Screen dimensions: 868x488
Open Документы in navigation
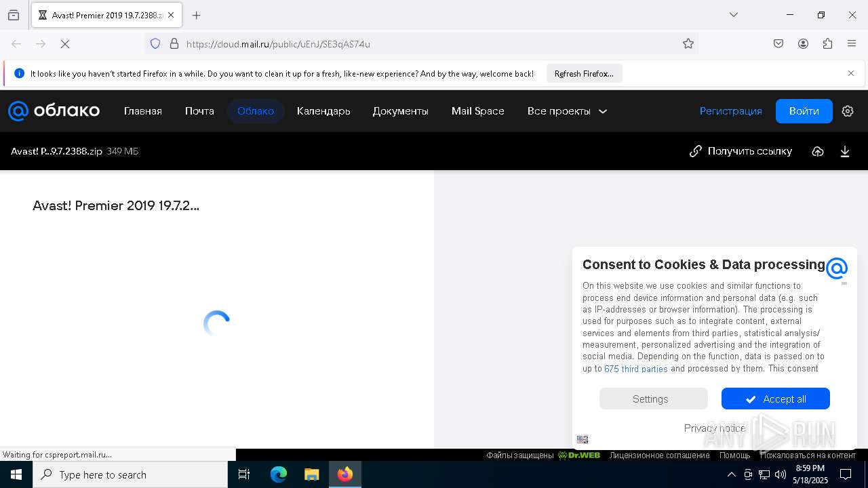click(401, 111)
